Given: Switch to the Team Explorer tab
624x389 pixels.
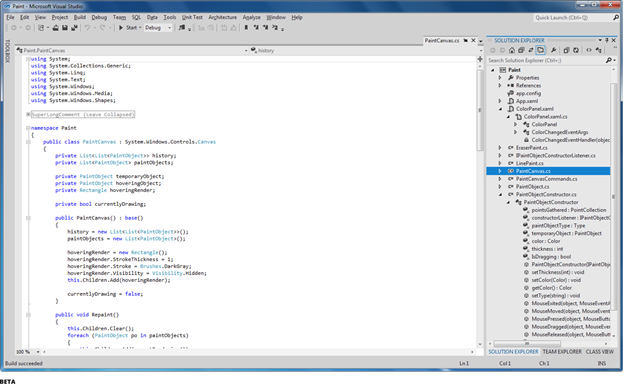Looking at the screenshot, I should (562, 352).
